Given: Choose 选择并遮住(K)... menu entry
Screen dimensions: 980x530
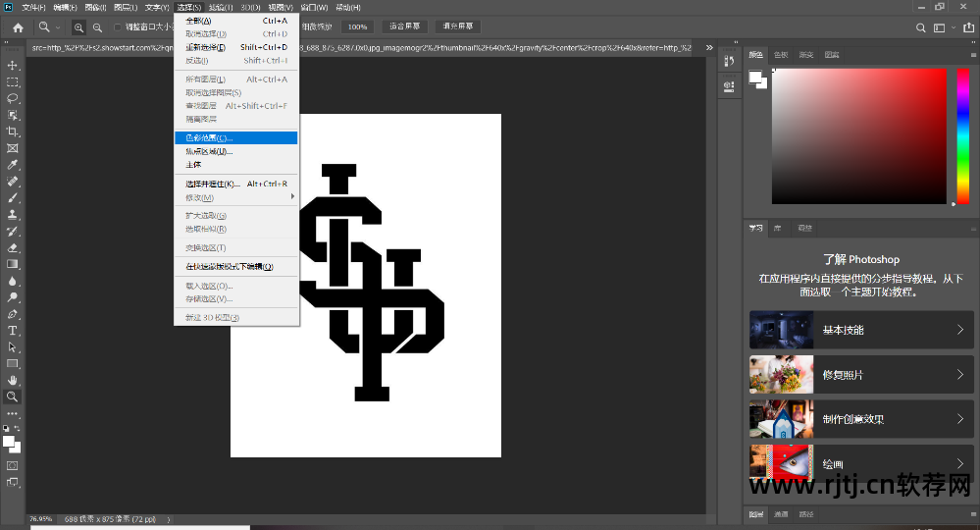Looking at the screenshot, I should 236,184.
